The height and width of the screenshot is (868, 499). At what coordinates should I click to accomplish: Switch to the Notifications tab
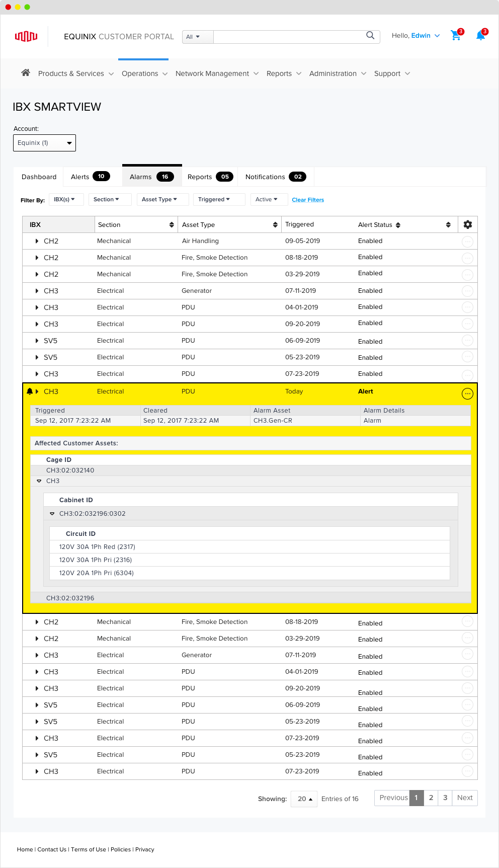275,177
